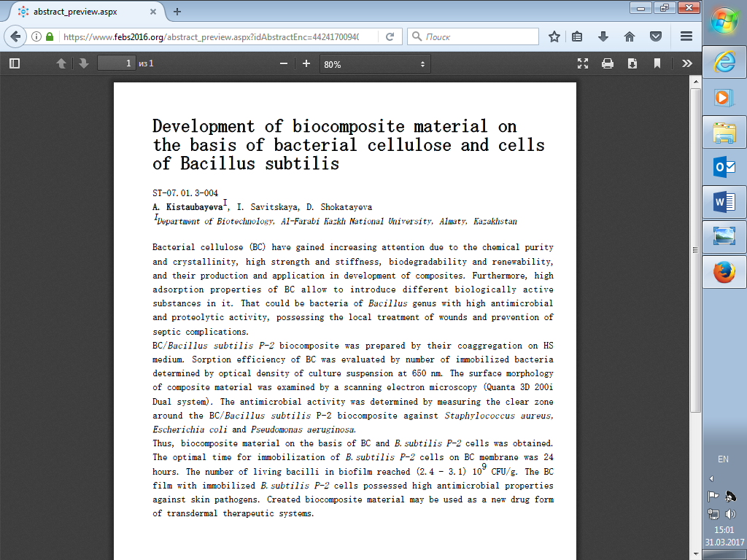Open the PDF viewer tools chevron menu

pos(686,64)
